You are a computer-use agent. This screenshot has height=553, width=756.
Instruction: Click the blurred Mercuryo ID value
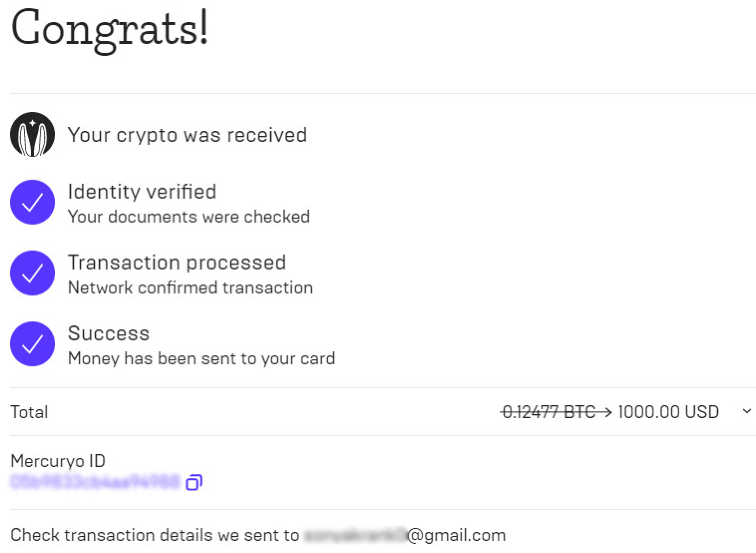click(95, 482)
